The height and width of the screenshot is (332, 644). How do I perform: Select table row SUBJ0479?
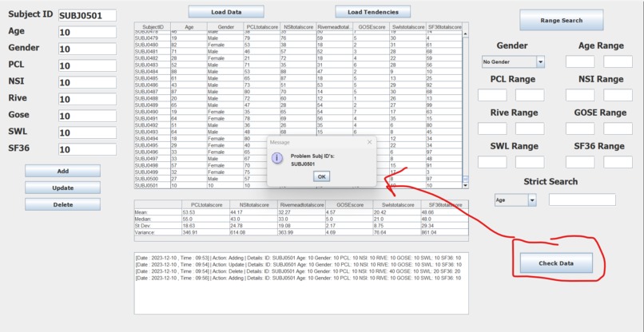tap(298, 38)
